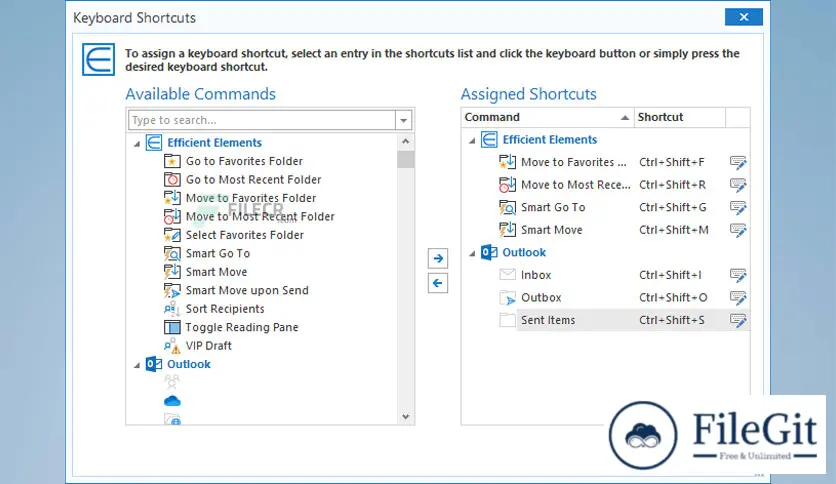
Task: Collapse Outlook group in Available Commands
Action: [x=137, y=365]
